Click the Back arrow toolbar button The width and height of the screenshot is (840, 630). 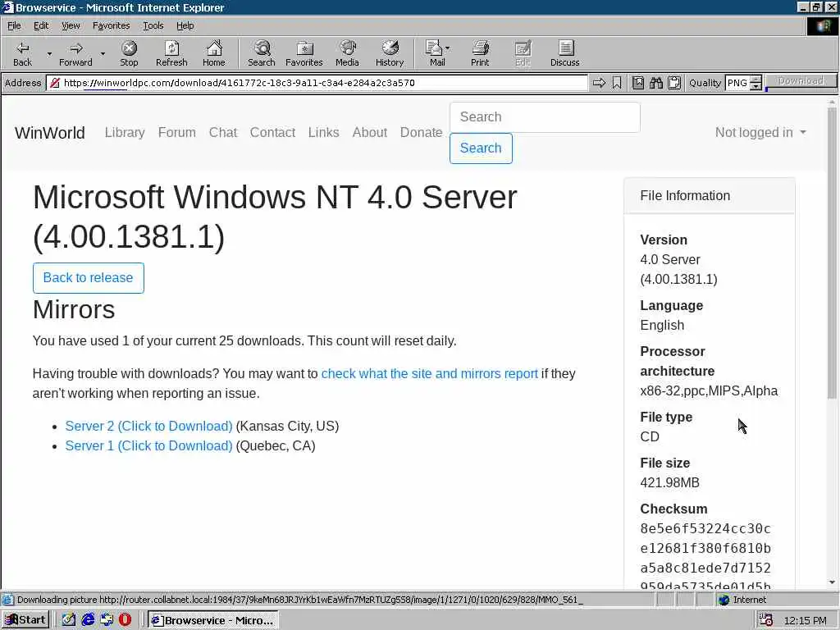(22, 53)
